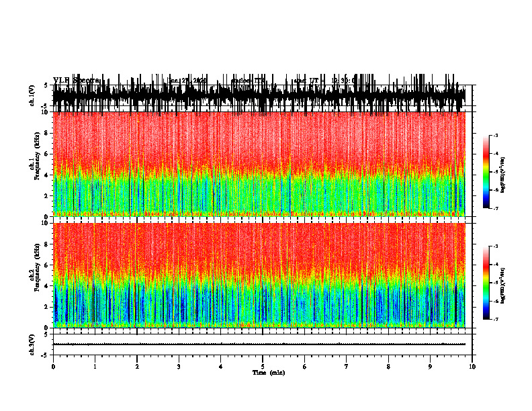532x411 pixels.
Task: Click time axis tick label '4'
Action: click(x=221, y=367)
